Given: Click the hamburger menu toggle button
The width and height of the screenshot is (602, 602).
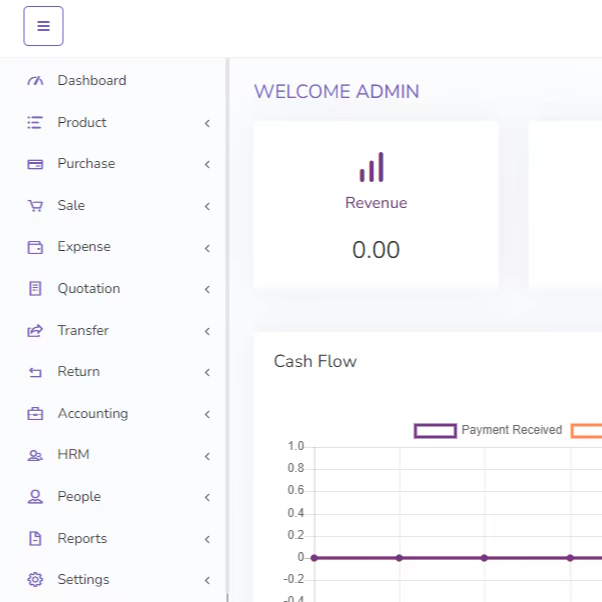Looking at the screenshot, I should coord(43,26).
